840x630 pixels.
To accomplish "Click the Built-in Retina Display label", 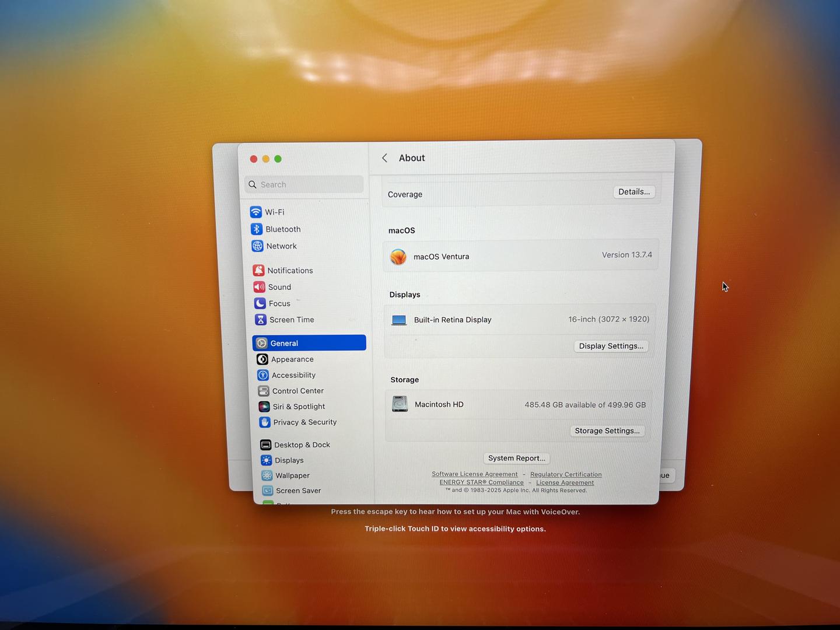I will 453,320.
